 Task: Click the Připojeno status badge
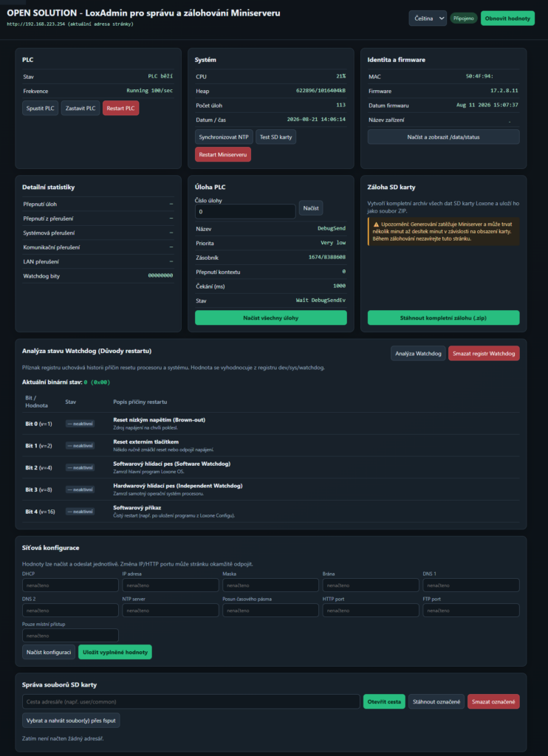(464, 18)
